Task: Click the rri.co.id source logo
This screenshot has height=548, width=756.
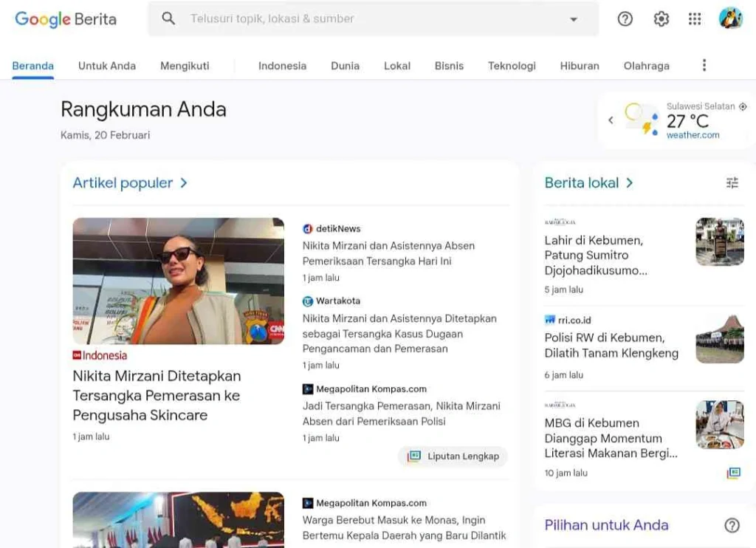Action: point(549,320)
